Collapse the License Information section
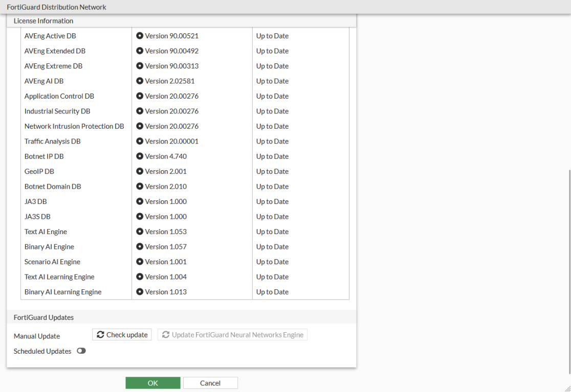The width and height of the screenshot is (571, 392). click(x=43, y=20)
